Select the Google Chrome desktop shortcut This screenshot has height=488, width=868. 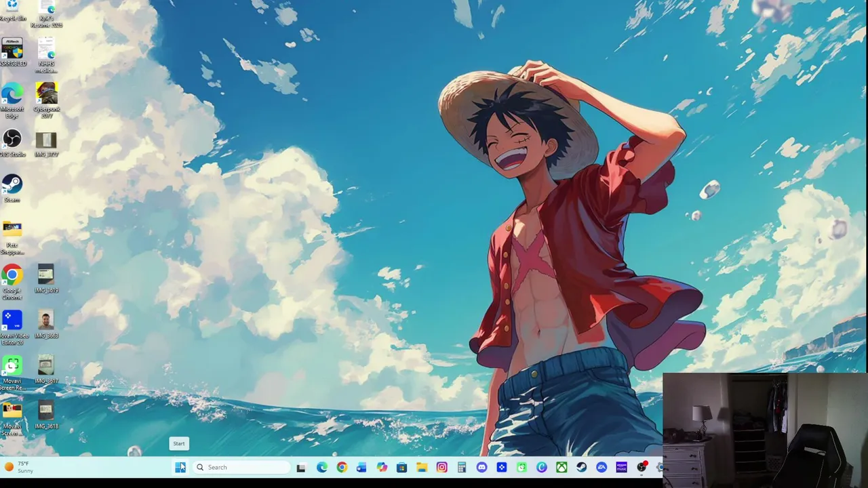coord(12,282)
